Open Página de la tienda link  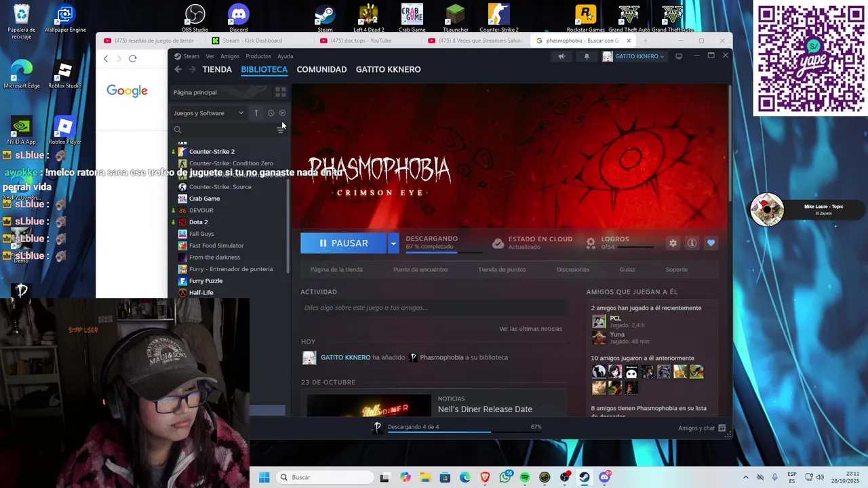[336, 270]
